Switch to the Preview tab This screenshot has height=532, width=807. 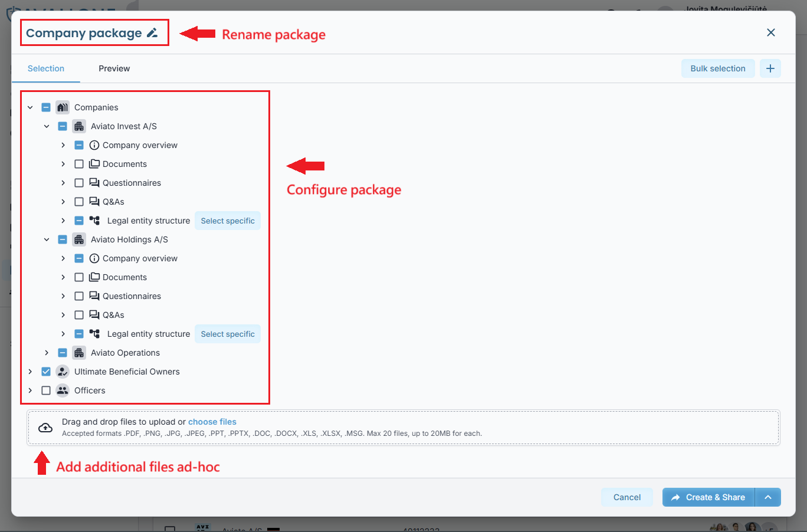coord(114,68)
